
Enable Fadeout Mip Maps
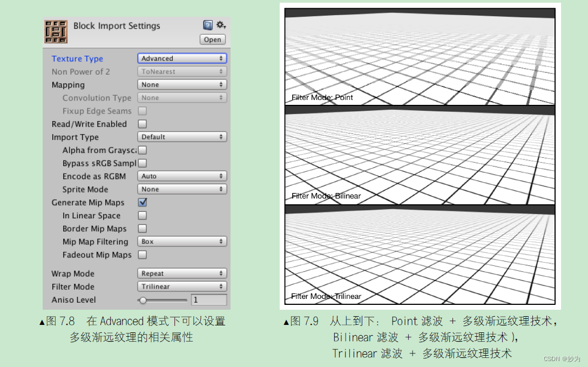click(x=141, y=255)
